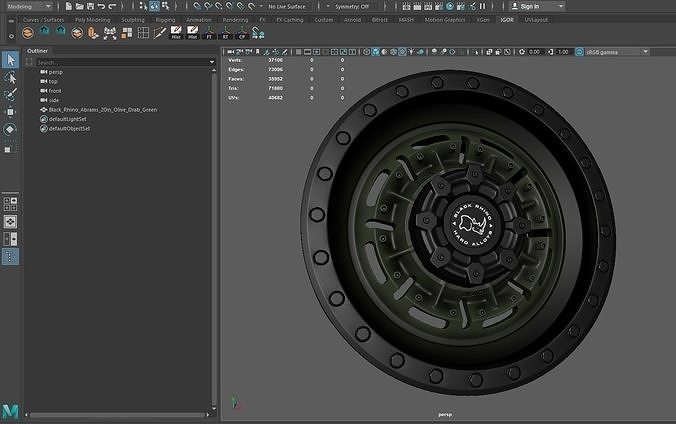
Task: Activate the Paint Selection tool
Action: pyautogui.click(x=10, y=94)
